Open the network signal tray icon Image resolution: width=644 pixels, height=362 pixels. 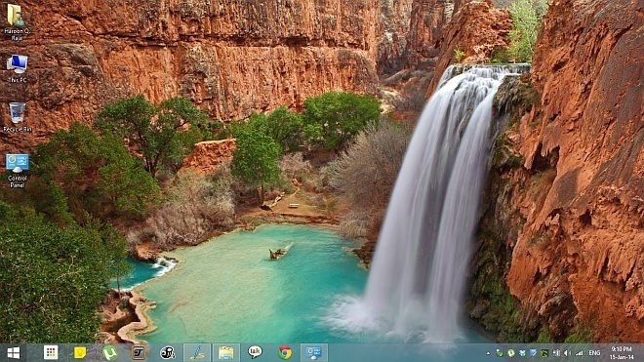pos(579,353)
